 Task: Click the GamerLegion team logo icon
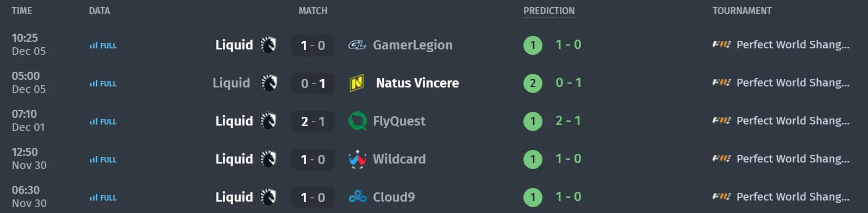[357, 45]
